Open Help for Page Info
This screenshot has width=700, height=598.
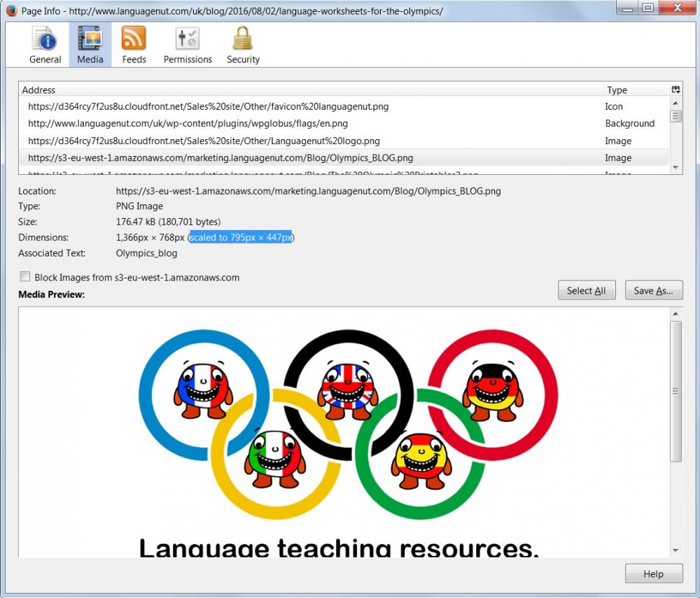pyautogui.click(x=653, y=574)
